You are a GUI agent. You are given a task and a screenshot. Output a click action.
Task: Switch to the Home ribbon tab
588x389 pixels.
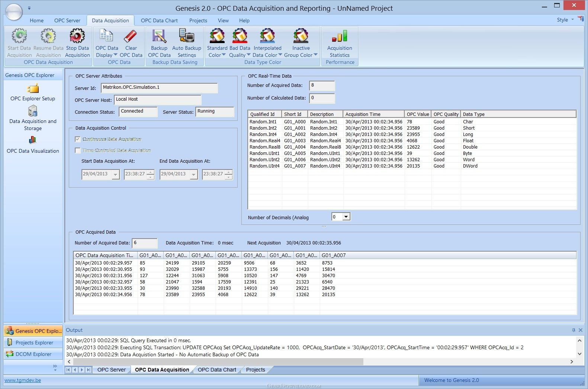pos(36,20)
